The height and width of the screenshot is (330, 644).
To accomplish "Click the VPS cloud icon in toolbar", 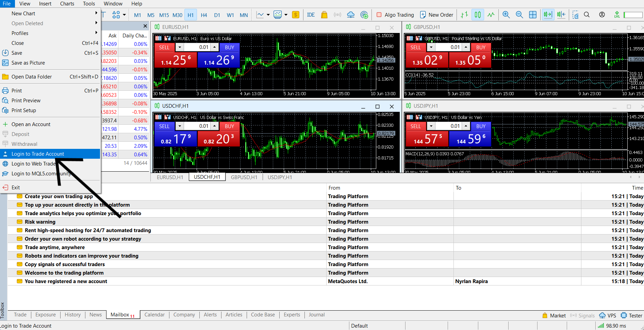I will click(351, 15).
